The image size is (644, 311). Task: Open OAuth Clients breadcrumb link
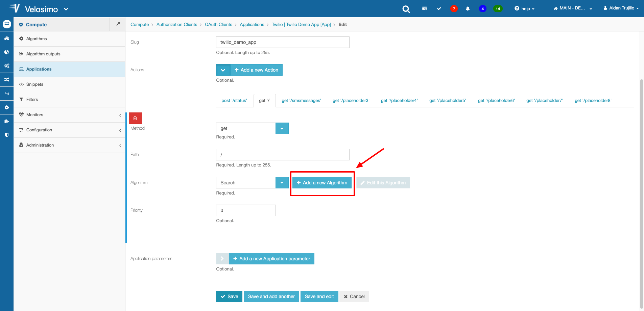point(218,24)
